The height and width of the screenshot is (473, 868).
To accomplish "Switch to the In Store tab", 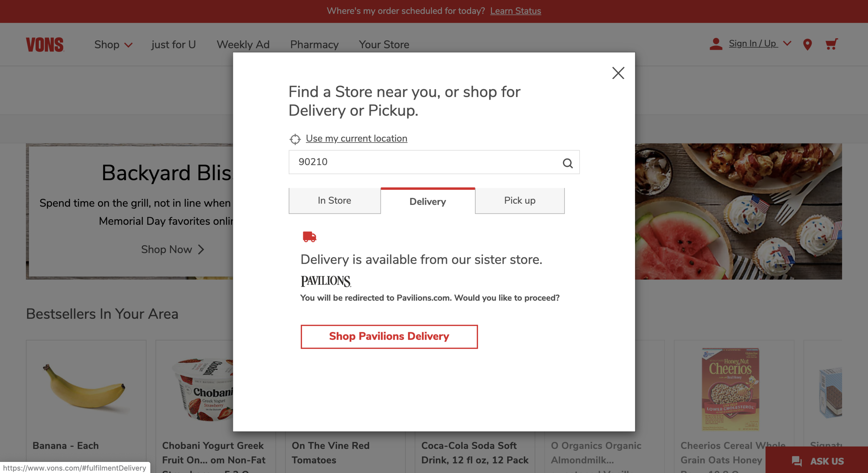I will coord(334,201).
